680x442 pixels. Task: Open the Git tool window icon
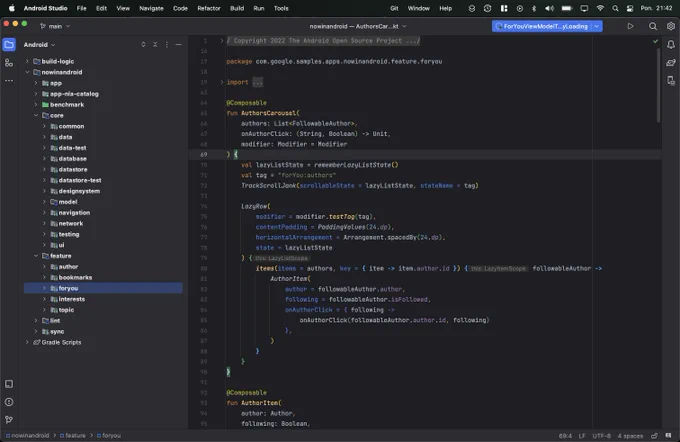9,419
